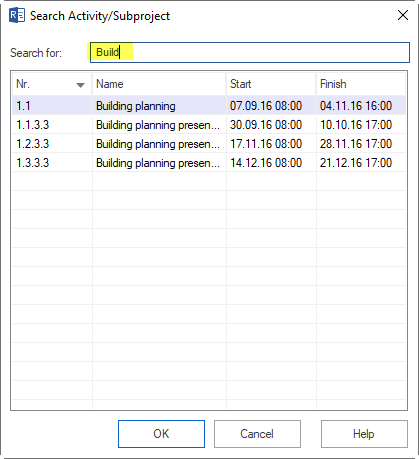Viewport: 419px width, 459px height.
Task: Select activity number 1.2.3.3
Action: pos(33,144)
